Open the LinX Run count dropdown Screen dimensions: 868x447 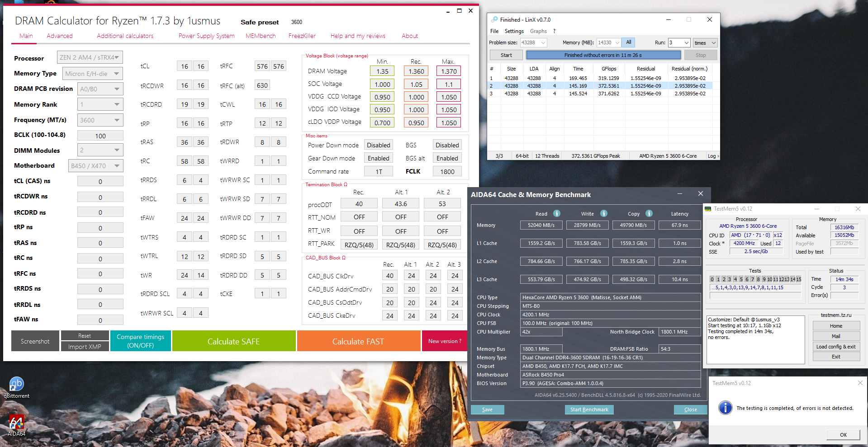tap(679, 43)
